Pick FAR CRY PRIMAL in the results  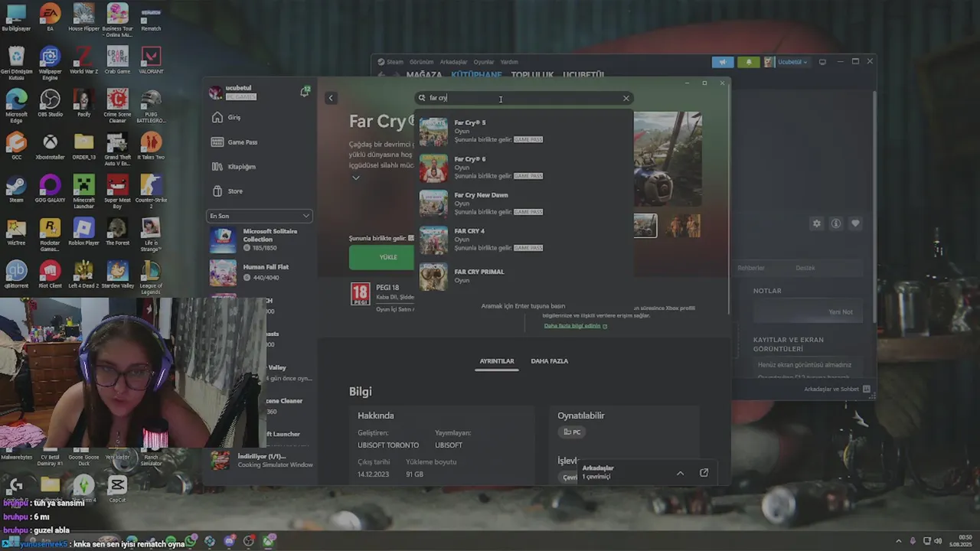click(x=524, y=275)
